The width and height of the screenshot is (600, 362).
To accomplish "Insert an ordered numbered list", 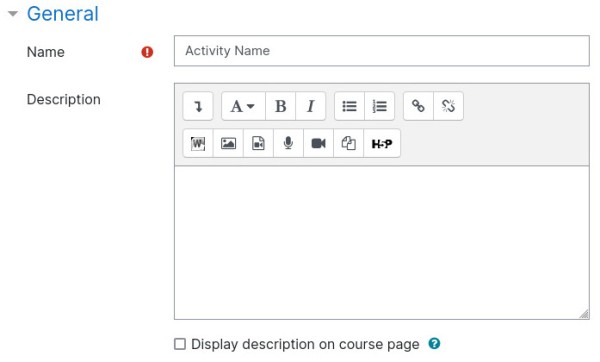I will click(x=380, y=106).
